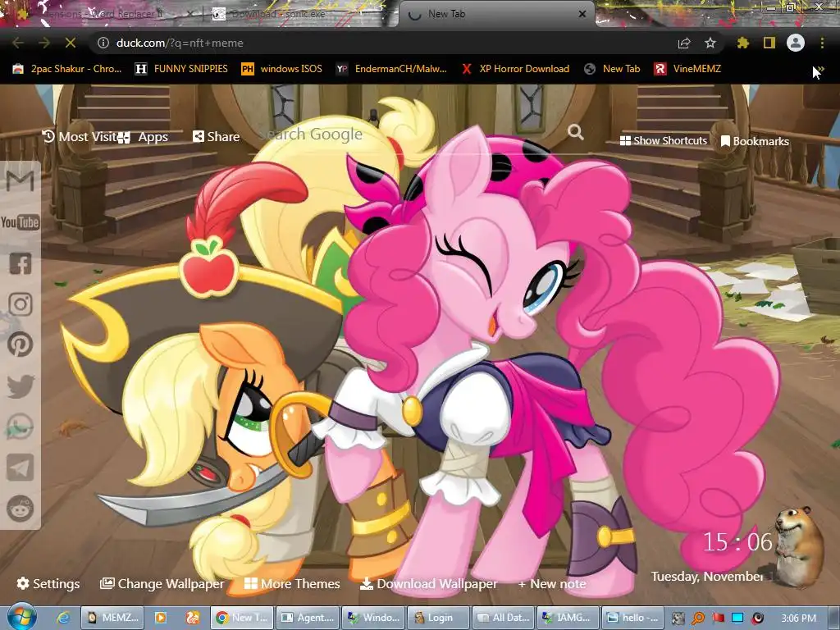The width and height of the screenshot is (840, 630).
Task: Click the Share button
Action: 216,137
